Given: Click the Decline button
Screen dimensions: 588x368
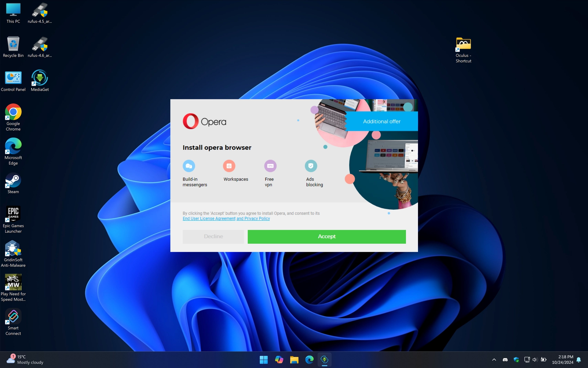Looking at the screenshot, I should click(x=213, y=236).
